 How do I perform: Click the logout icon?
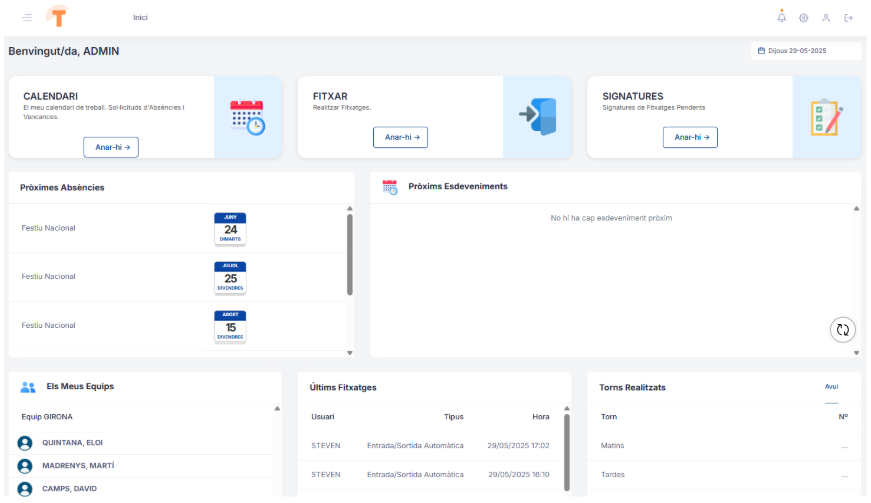click(x=848, y=18)
